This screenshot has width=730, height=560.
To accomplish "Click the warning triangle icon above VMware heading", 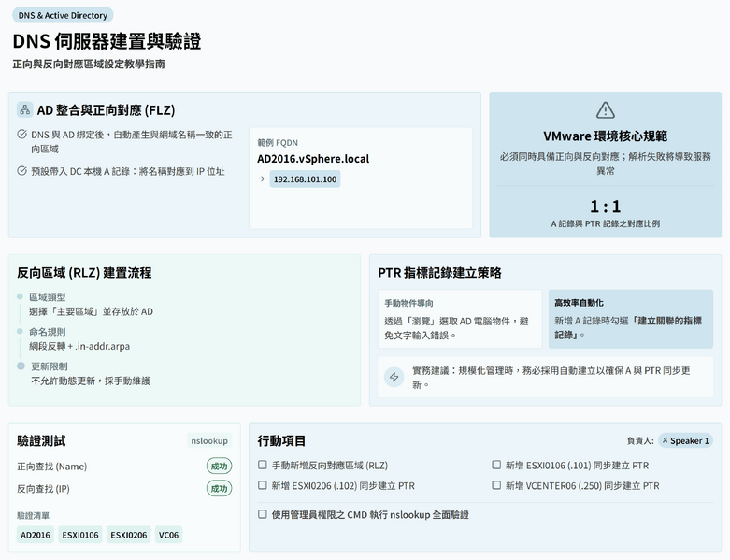I will tap(606, 110).
